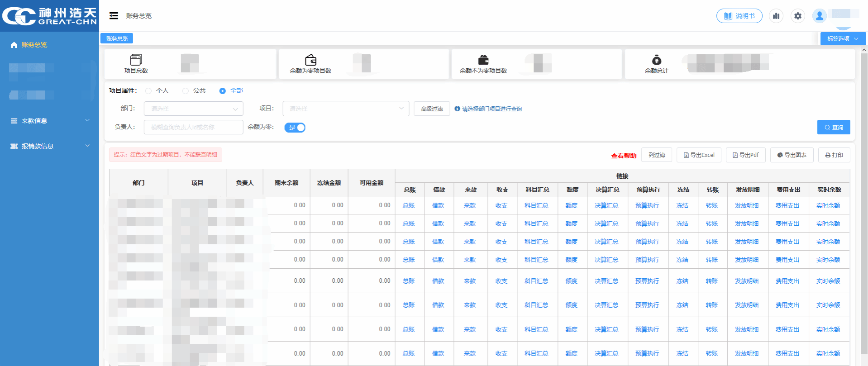Select the 个人 radio option
This screenshot has height=366, width=868.
pyautogui.click(x=157, y=90)
